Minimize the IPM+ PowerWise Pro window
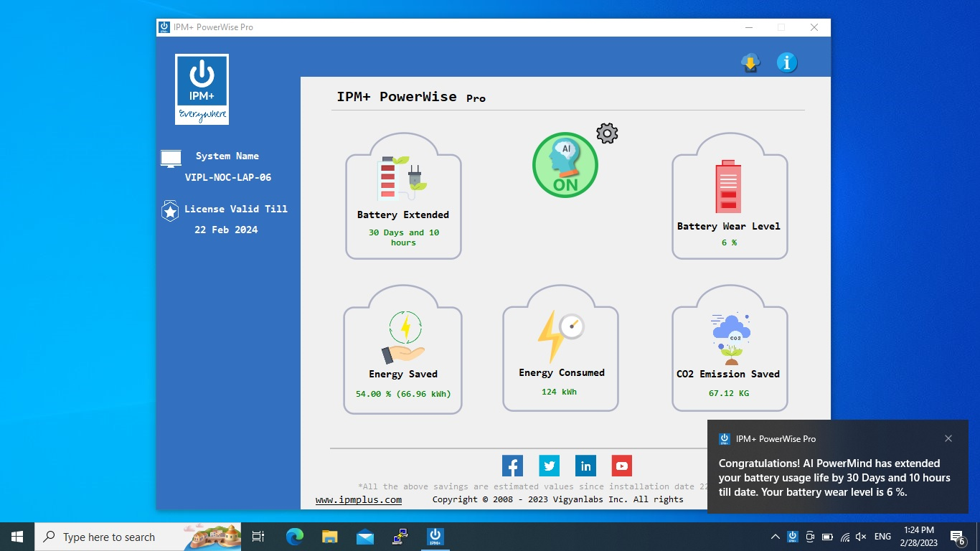 [x=748, y=27]
